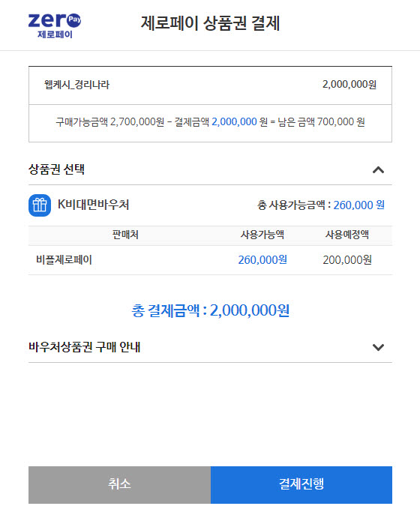Screen dimensions: 420x530
Task: Click the 바우처상품권 구매 안내 header text
Action: [x=85, y=347]
